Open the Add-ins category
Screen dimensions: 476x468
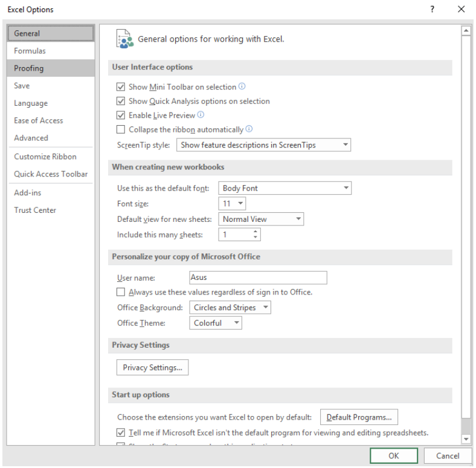pyautogui.click(x=51, y=193)
